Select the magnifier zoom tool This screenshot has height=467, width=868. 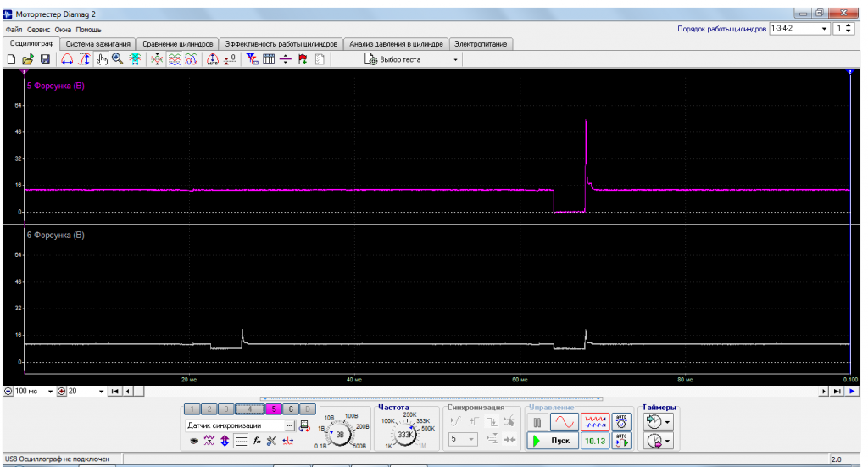[x=117, y=59]
